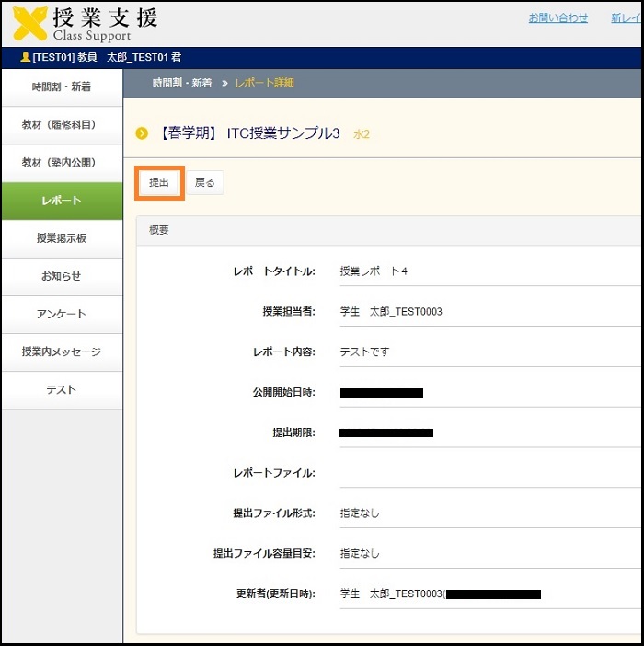Select 教材（塾内公開） sidebar item
644x646 pixels.
pyautogui.click(x=62, y=163)
